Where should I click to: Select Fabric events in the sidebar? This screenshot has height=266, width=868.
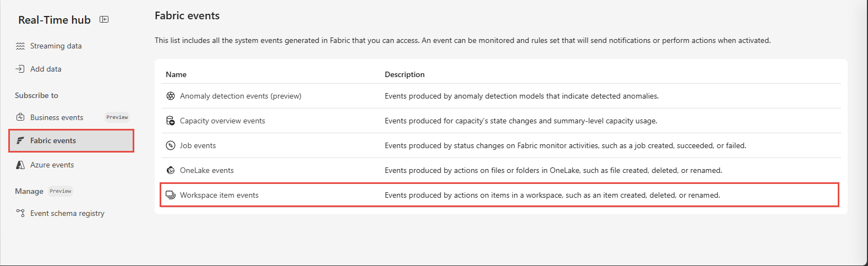coord(71,140)
